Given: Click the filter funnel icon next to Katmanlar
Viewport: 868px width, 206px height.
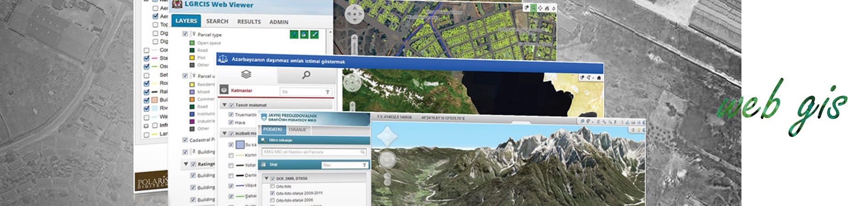Looking at the screenshot, I should (x=328, y=92).
